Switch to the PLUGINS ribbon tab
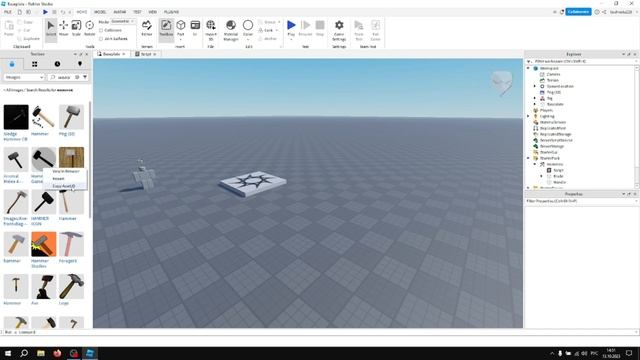The width and height of the screenshot is (640, 360). pos(171,12)
